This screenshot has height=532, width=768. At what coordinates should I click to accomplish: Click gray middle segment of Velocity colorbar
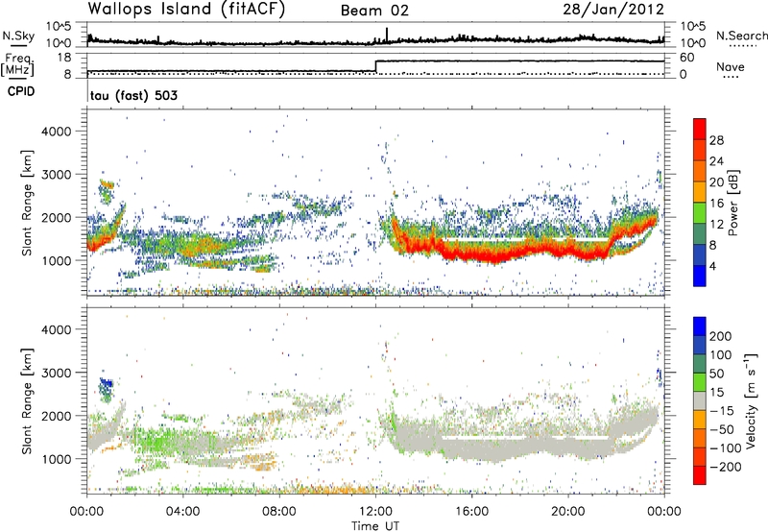700,401
